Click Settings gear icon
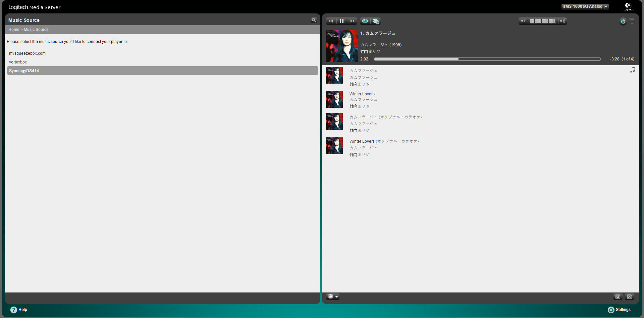Image resolution: width=644 pixels, height=318 pixels. pos(611,310)
